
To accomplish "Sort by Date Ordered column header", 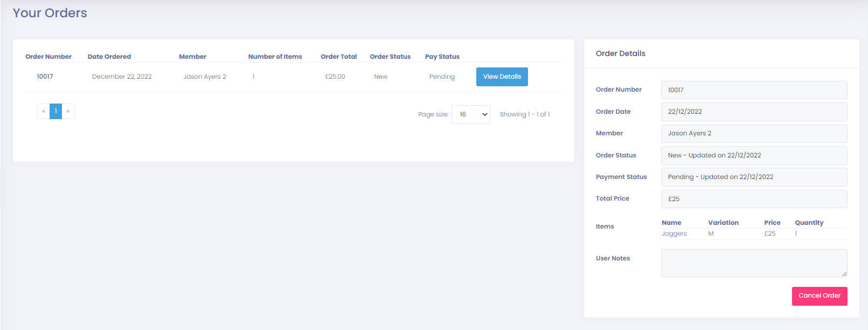I will tap(109, 57).
